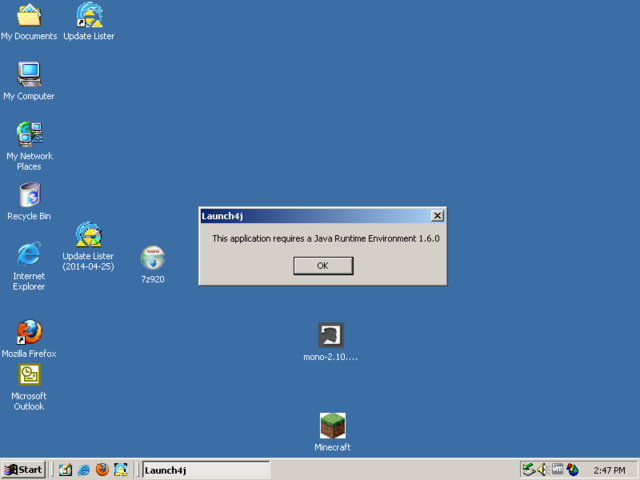The height and width of the screenshot is (480, 640).
Task: Click the Java Runtime Environment message text
Action: point(326,238)
